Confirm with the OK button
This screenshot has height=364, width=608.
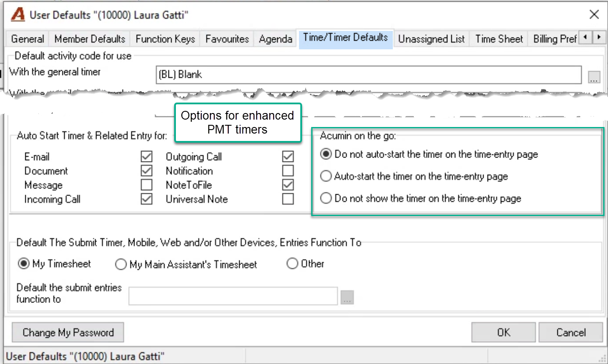point(504,333)
